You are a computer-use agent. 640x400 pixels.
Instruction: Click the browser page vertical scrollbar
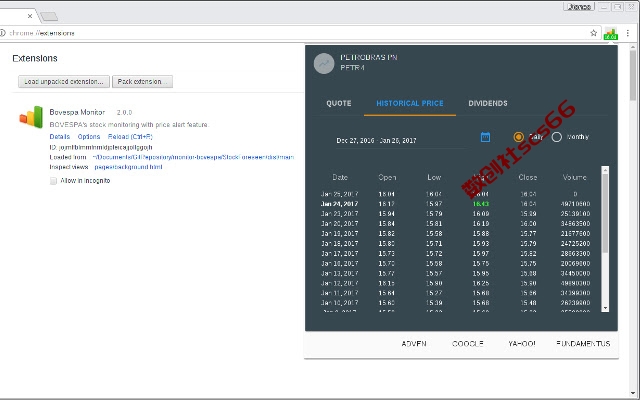click(633, 76)
